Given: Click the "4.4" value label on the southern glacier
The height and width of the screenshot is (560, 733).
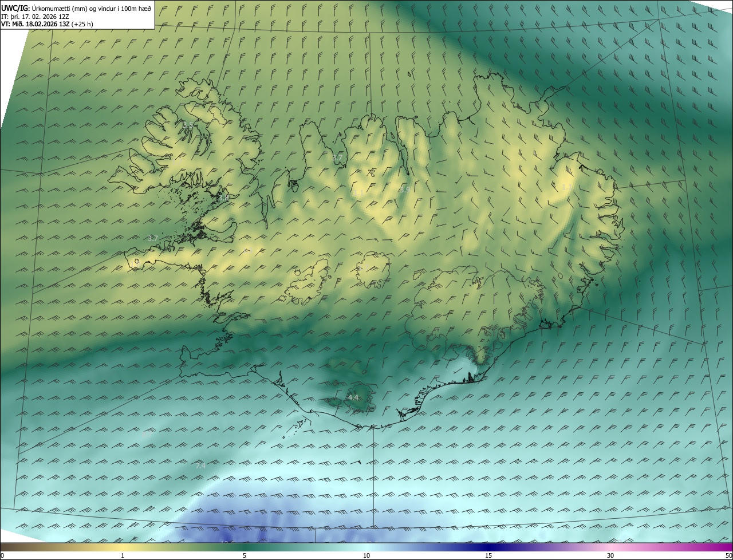Looking at the screenshot, I should (353, 397).
